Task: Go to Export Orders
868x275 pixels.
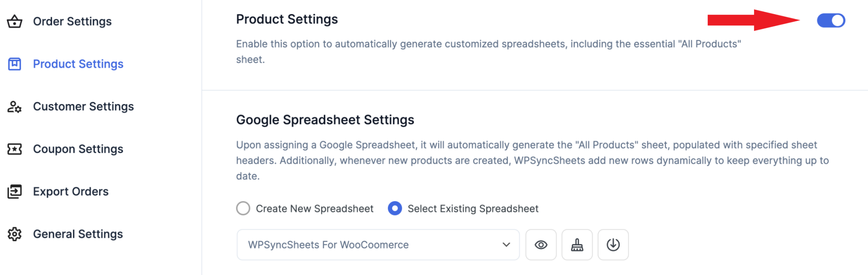Action: click(x=71, y=191)
